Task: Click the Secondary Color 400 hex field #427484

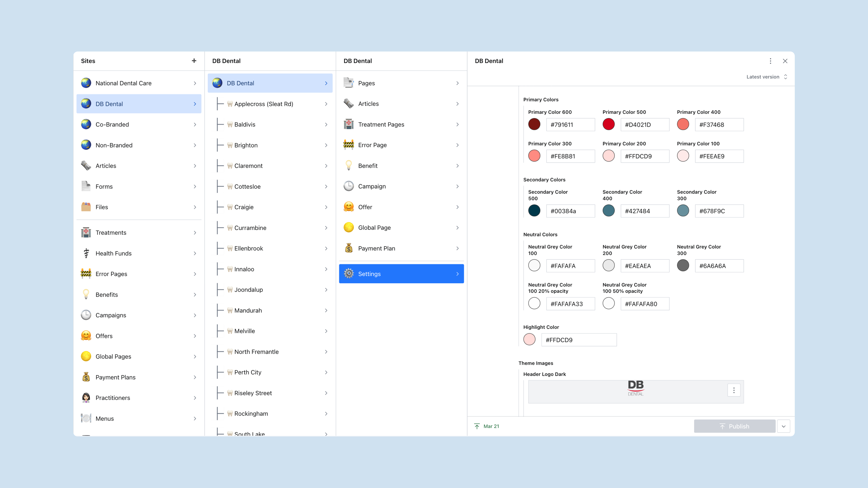Action: pyautogui.click(x=645, y=211)
